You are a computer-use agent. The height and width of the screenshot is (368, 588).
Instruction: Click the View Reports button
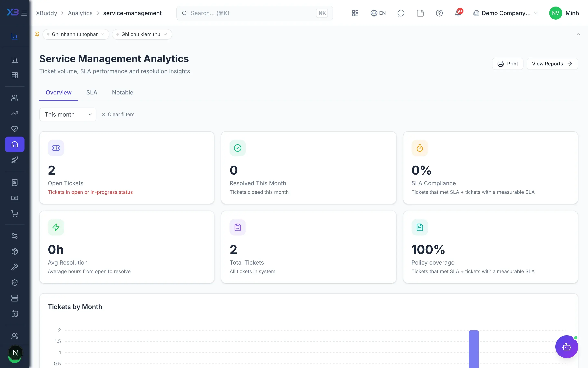pos(552,64)
